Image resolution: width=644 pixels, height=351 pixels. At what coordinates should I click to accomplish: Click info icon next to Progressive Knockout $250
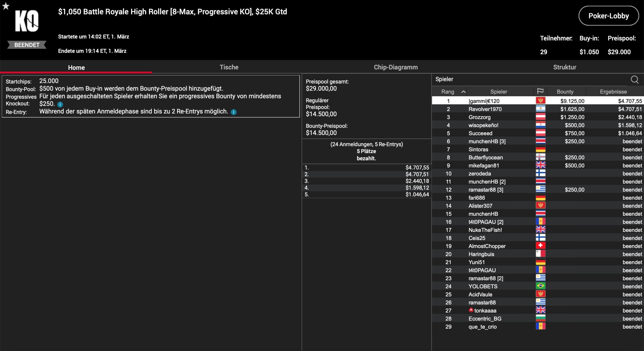pyautogui.click(x=60, y=104)
